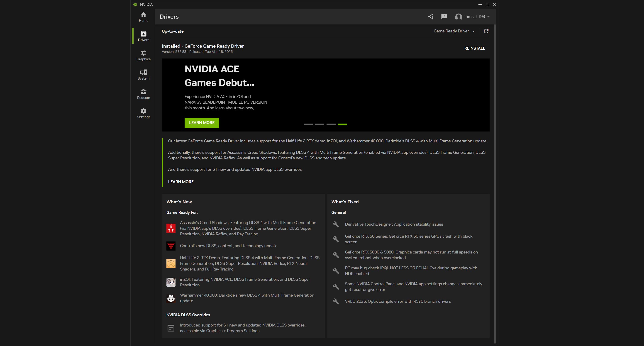
Task: Go to the System section
Action: click(x=144, y=75)
